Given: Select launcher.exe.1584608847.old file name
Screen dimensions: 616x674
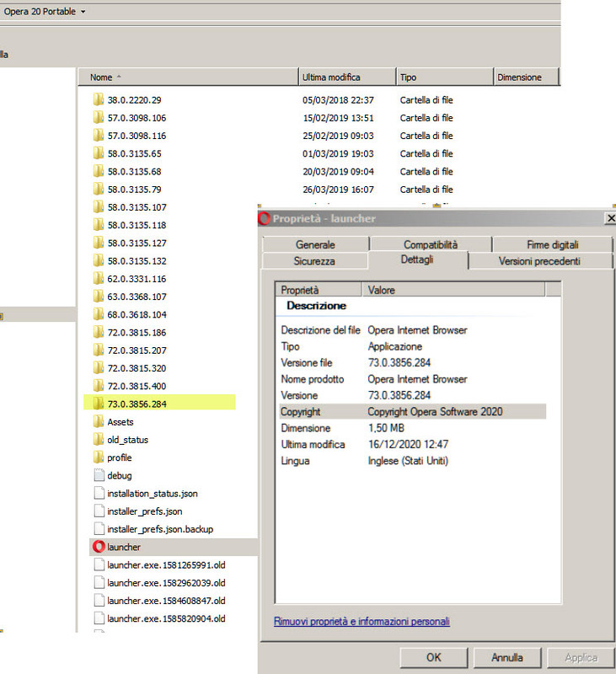Looking at the screenshot, I should click(x=166, y=601).
